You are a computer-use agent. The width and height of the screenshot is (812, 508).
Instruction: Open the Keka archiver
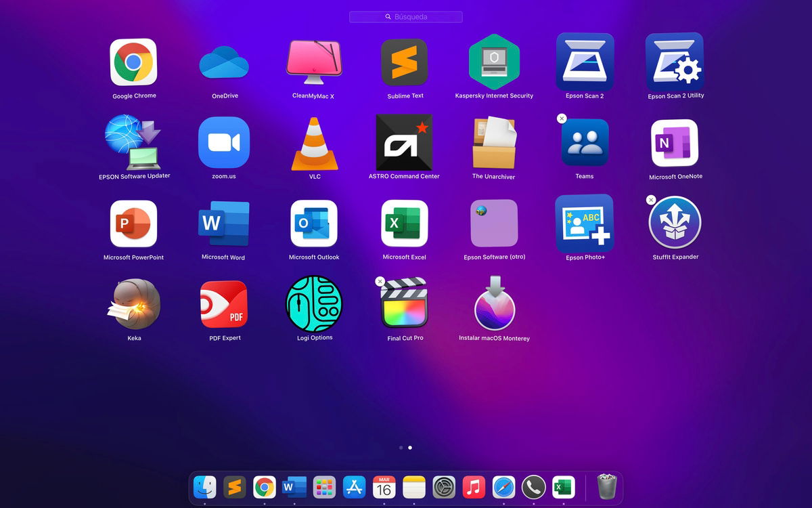[133, 305]
